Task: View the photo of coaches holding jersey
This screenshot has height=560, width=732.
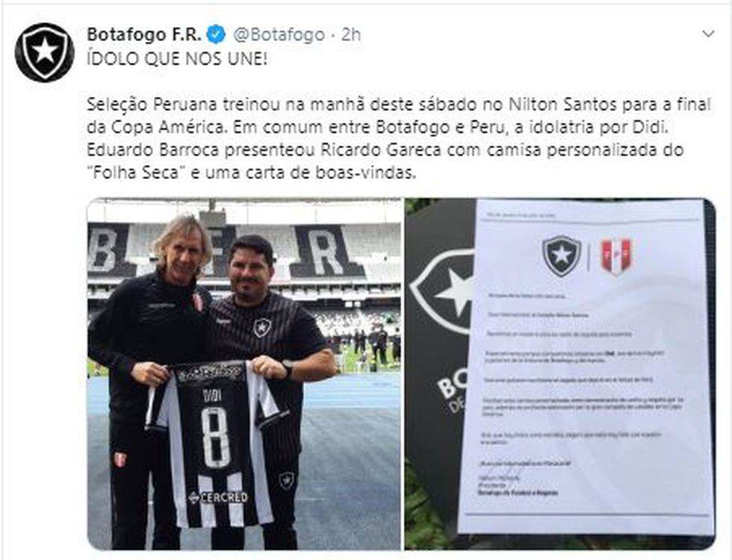Action: point(244,374)
